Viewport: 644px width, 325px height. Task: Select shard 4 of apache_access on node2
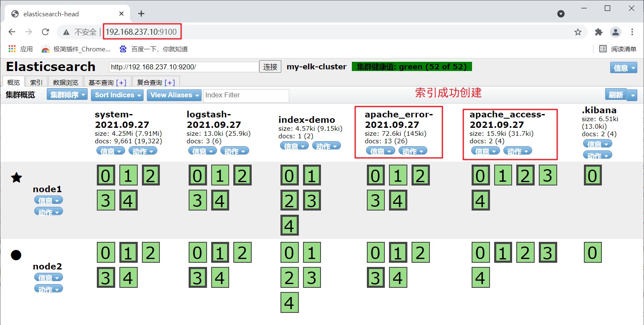point(480,278)
